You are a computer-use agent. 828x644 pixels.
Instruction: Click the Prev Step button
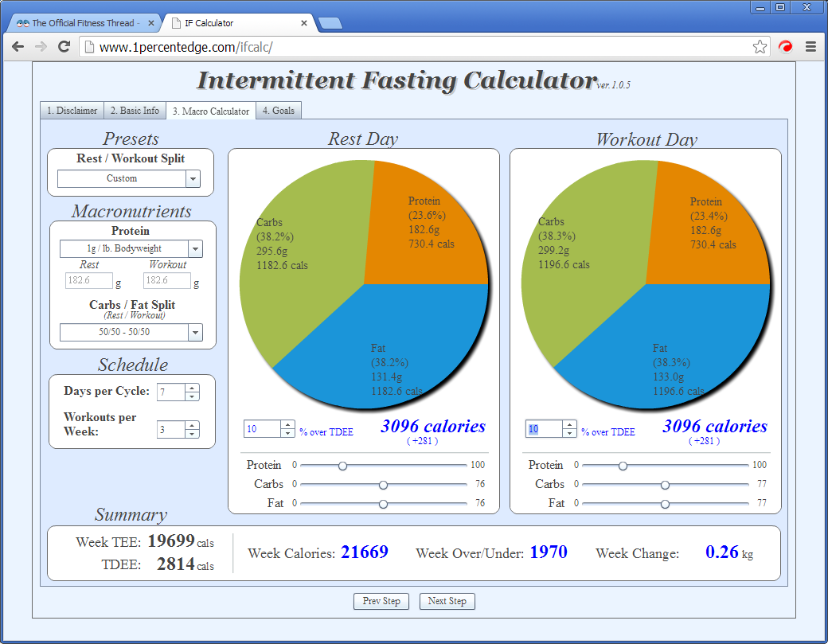(381, 601)
